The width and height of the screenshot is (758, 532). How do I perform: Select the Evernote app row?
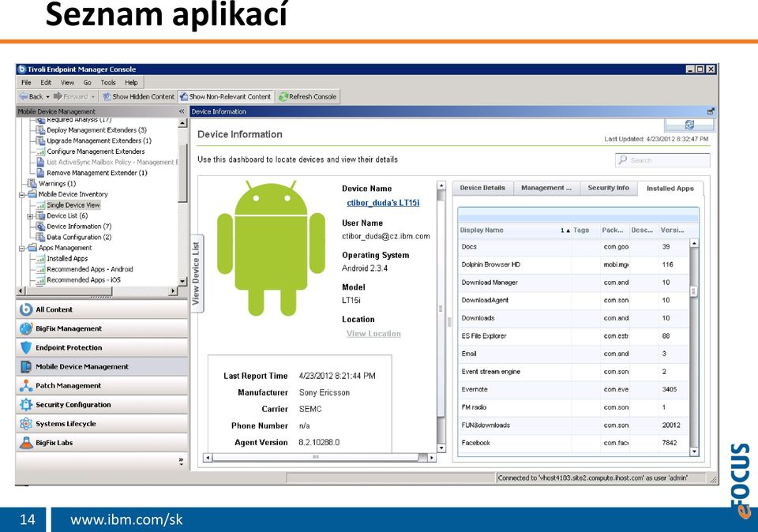click(x=573, y=389)
